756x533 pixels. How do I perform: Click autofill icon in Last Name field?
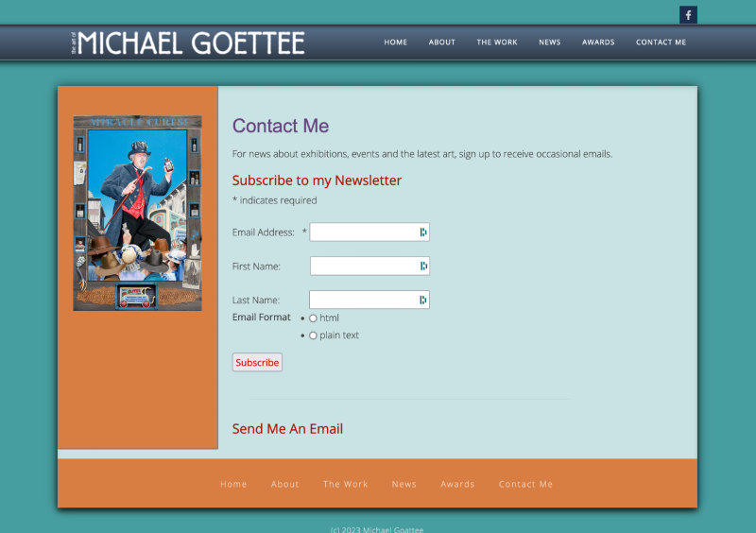pyautogui.click(x=423, y=301)
